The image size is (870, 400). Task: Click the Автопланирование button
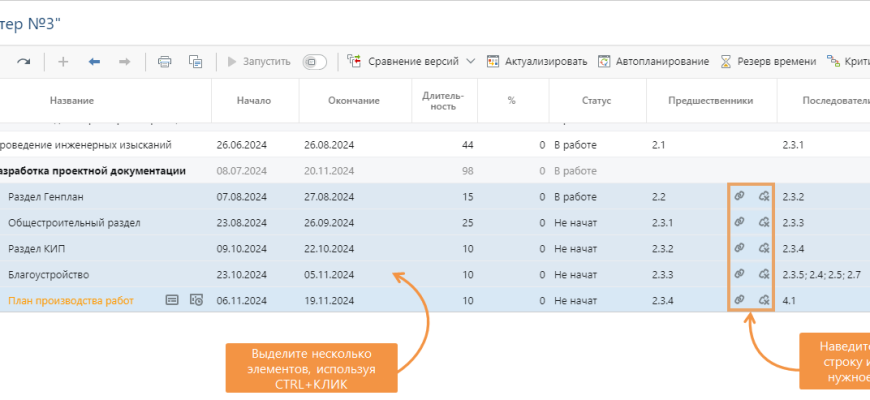(653, 62)
